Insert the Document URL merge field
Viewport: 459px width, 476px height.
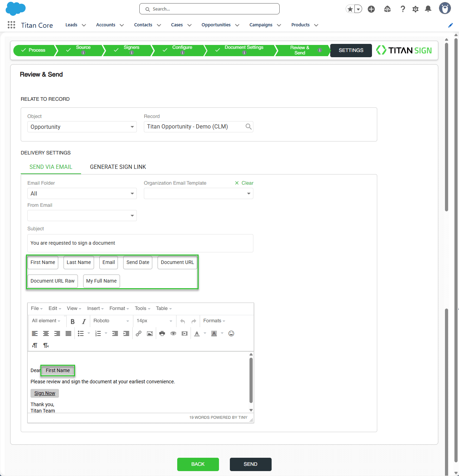(x=177, y=263)
